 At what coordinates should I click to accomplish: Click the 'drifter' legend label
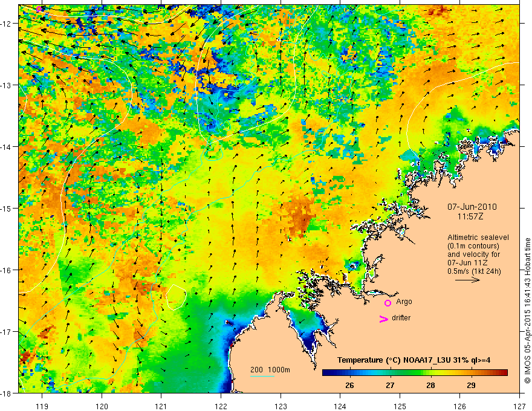click(401, 318)
